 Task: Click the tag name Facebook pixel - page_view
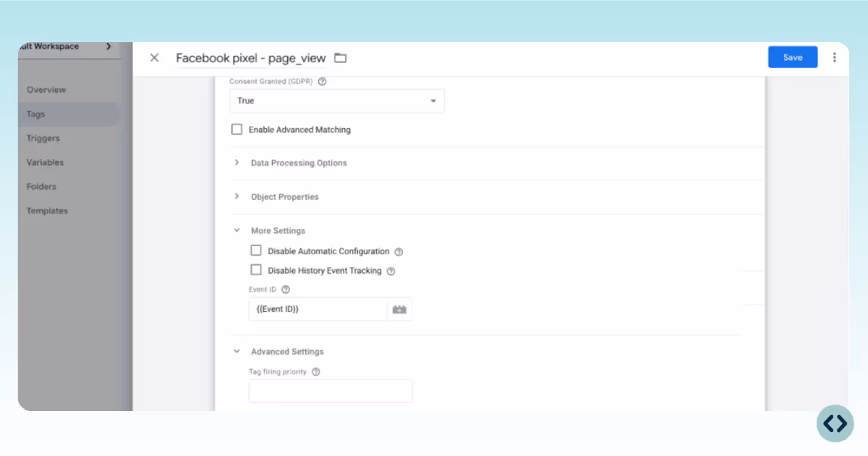(251, 58)
